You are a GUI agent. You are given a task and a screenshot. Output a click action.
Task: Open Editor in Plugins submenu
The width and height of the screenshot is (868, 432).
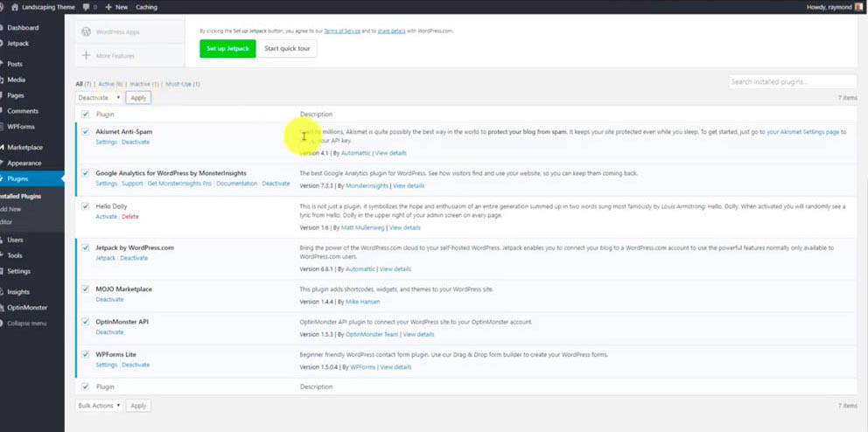click(x=5, y=222)
